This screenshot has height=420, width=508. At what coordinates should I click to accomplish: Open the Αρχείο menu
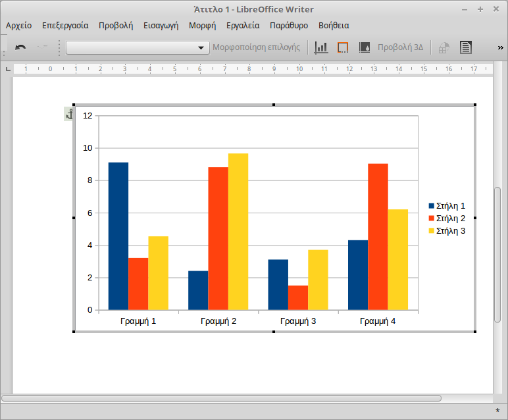[18, 26]
